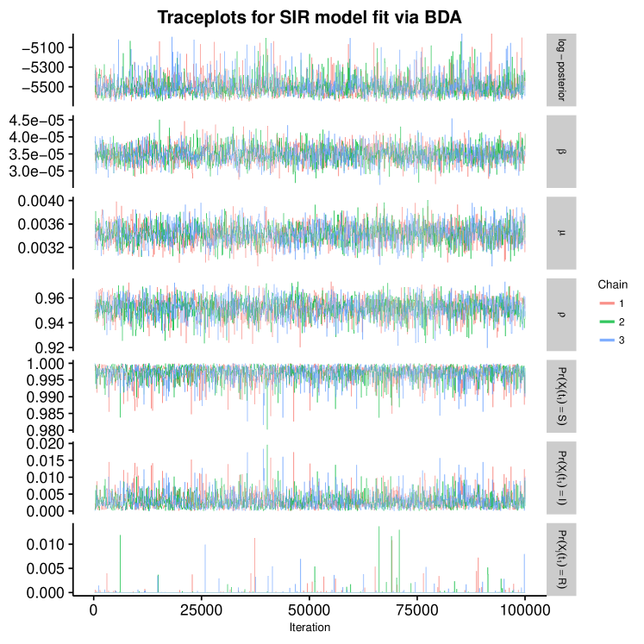This screenshot has height=644, width=644.
Task: Click the plot title "Traceplots for SIR model fit via BDA"
Action: click(309, 17)
